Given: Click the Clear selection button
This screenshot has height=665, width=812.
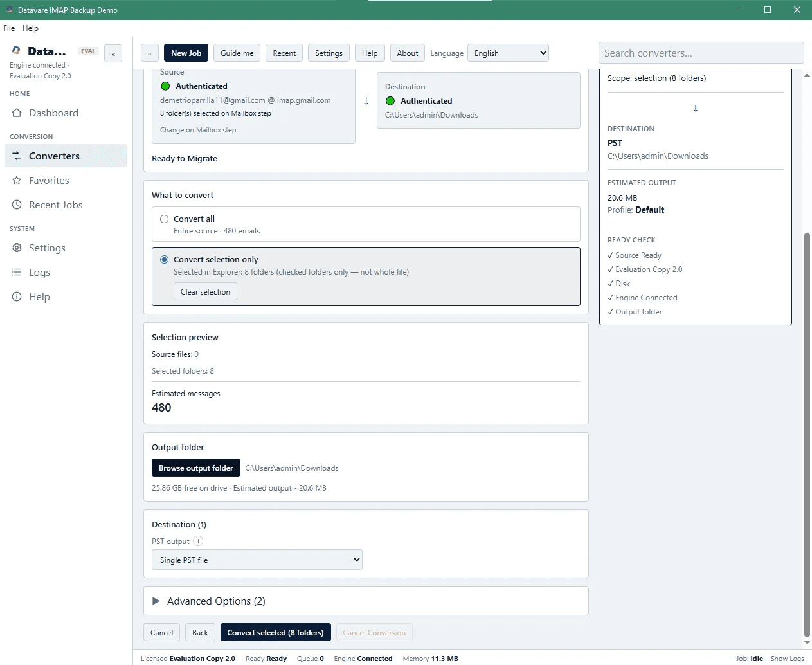Looking at the screenshot, I should click(x=205, y=292).
